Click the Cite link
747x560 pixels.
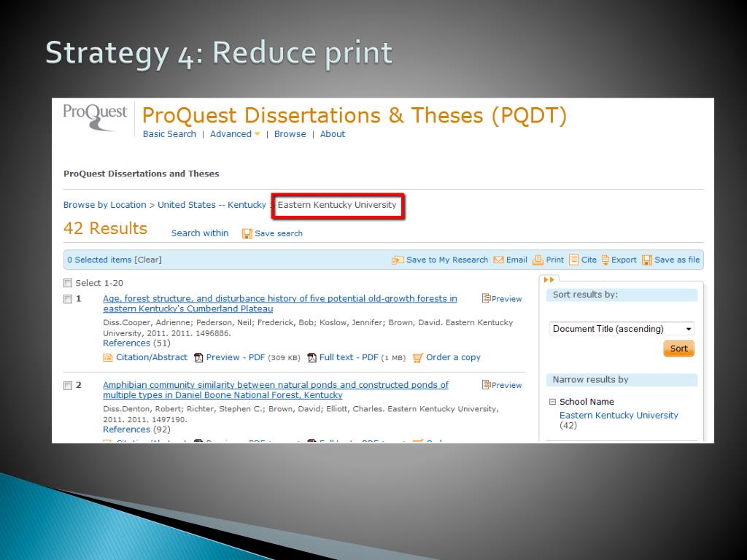click(x=589, y=260)
